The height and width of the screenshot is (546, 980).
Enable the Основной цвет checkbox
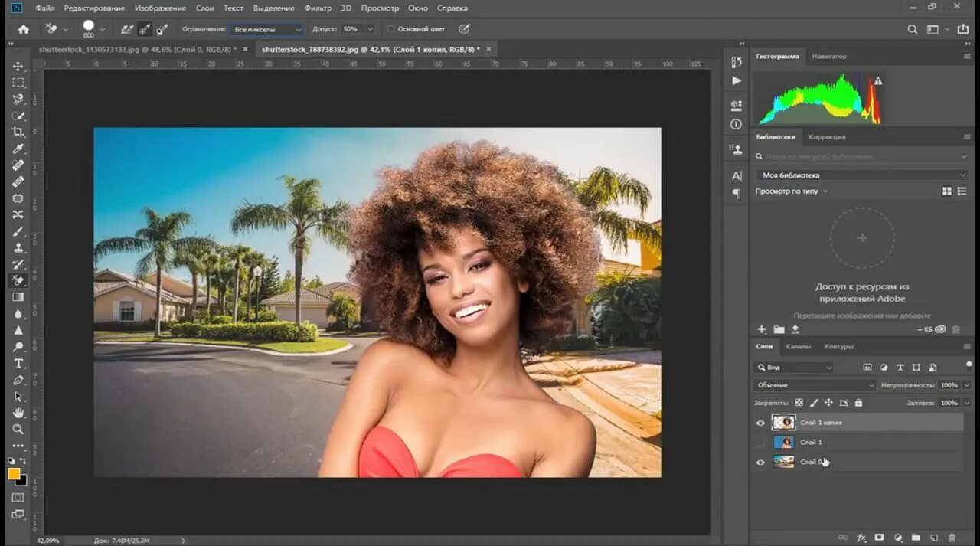[390, 29]
